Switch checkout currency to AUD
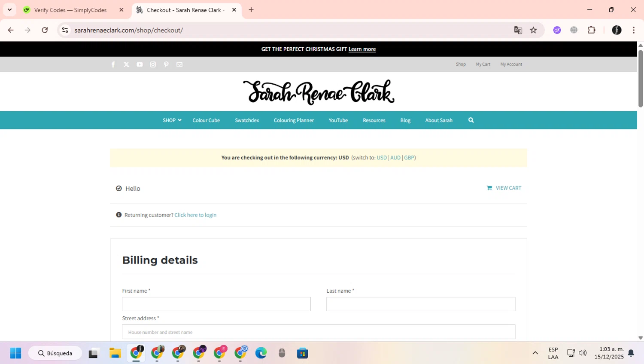Image resolution: width=644 pixels, height=364 pixels. pos(395,158)
